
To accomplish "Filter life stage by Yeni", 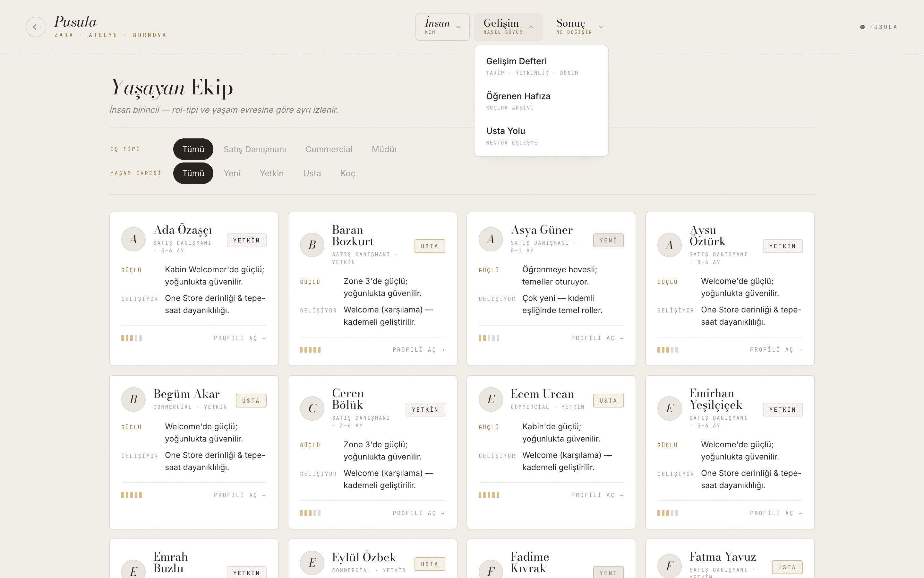I will pos(232,173).
